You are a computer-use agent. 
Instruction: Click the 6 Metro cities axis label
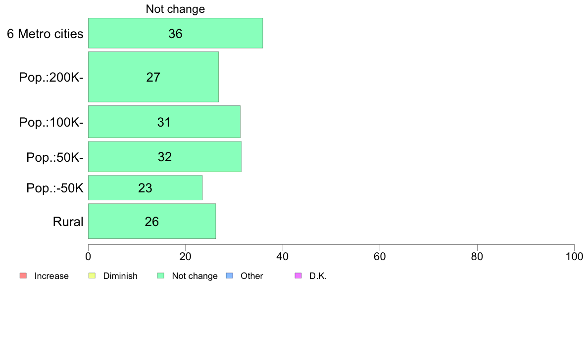click(45, 34)
